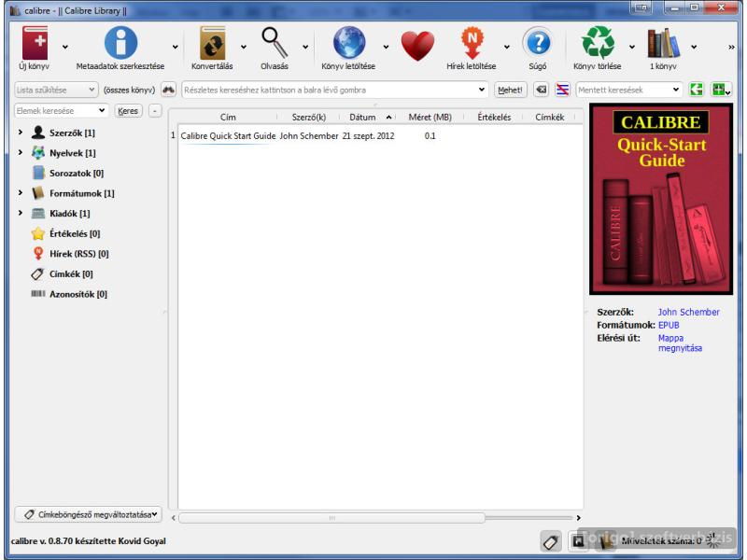This screenshot has width=747, height=560.
Task: Click Könyv törlése recycle icon
Action: coord(598,43)
